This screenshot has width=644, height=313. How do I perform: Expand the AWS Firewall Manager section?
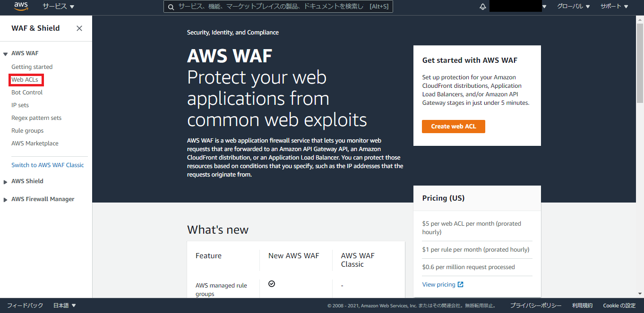[6, 200]
